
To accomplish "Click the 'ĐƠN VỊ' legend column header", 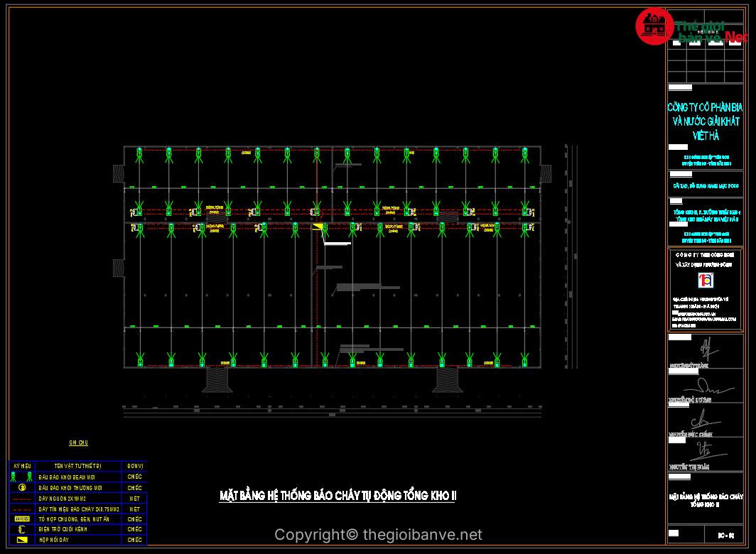I will click(x=134, y=466).
